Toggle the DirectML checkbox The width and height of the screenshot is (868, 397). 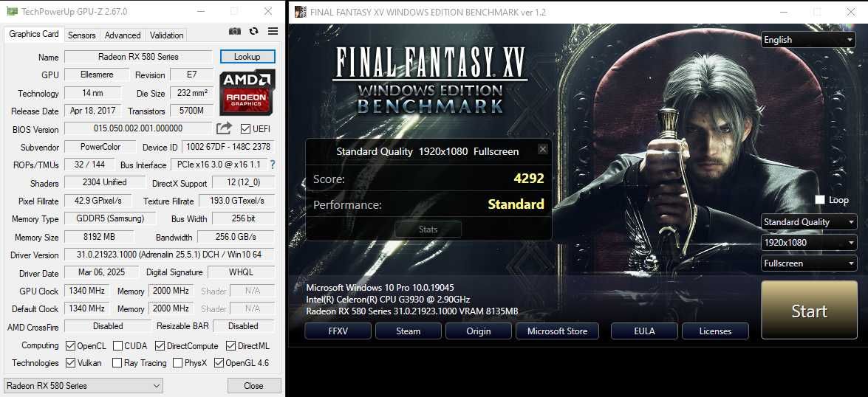[x=230, y=346]
